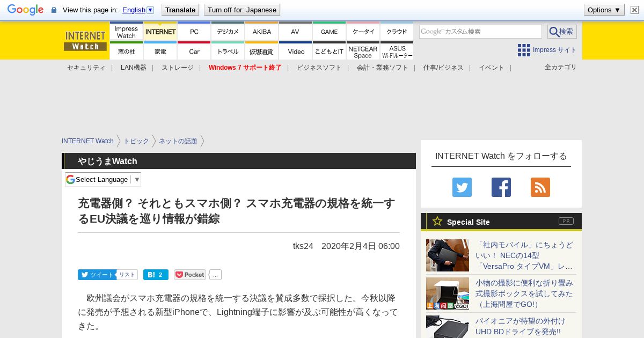Open the Car tab
644x338 pixels.
pyautogui.click(x=194, y=51)
